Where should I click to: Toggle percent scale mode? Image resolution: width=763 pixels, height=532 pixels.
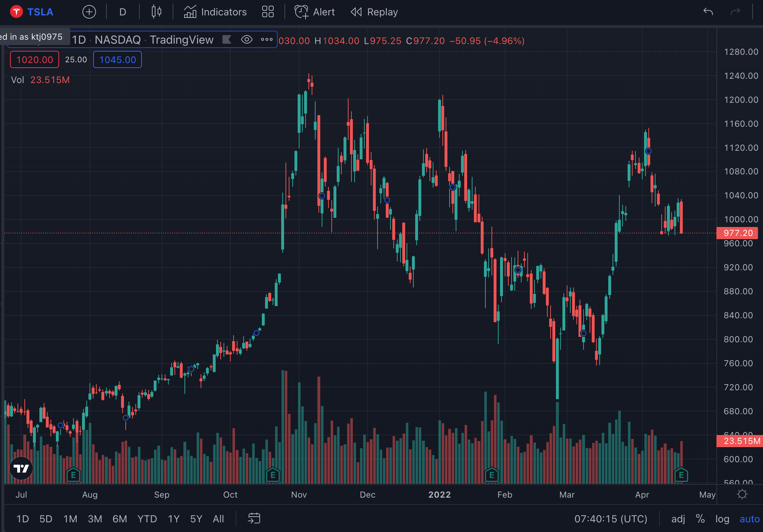(x=700, y=519)
